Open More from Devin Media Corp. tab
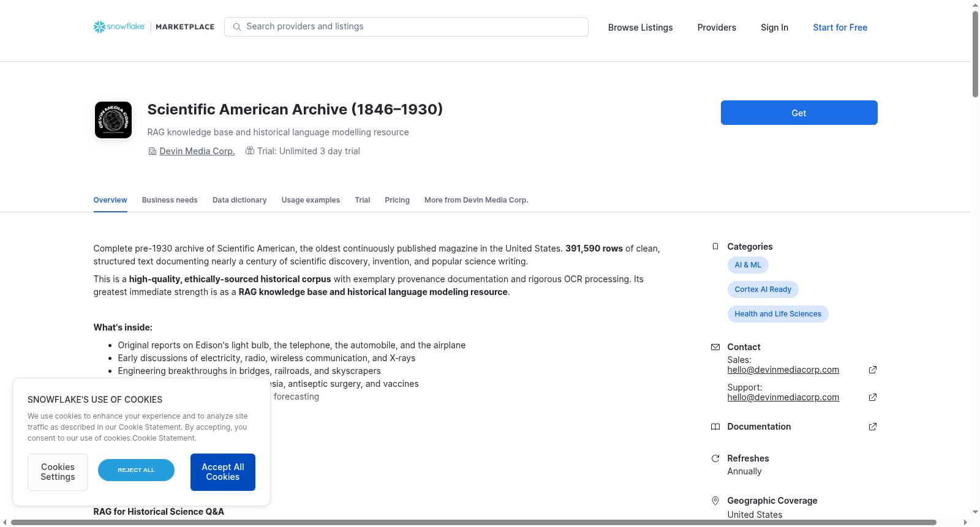Screen dimensions: 980x527 tap(476, 200)
